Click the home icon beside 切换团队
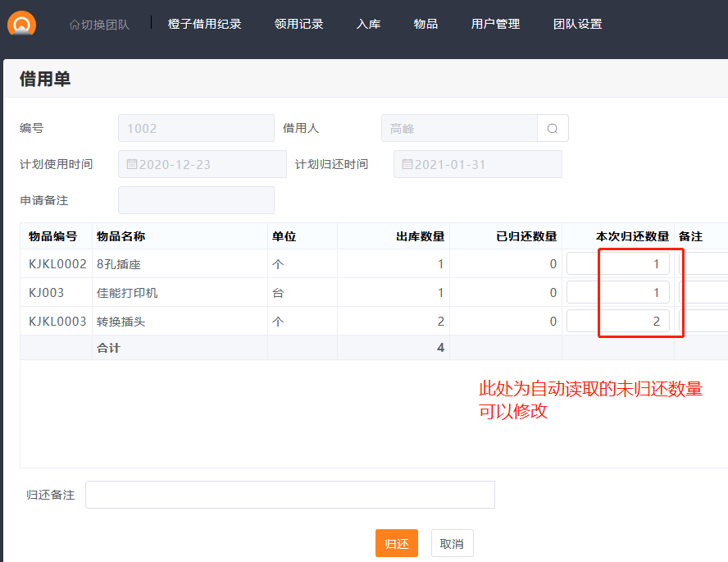 tap(75, 25)
